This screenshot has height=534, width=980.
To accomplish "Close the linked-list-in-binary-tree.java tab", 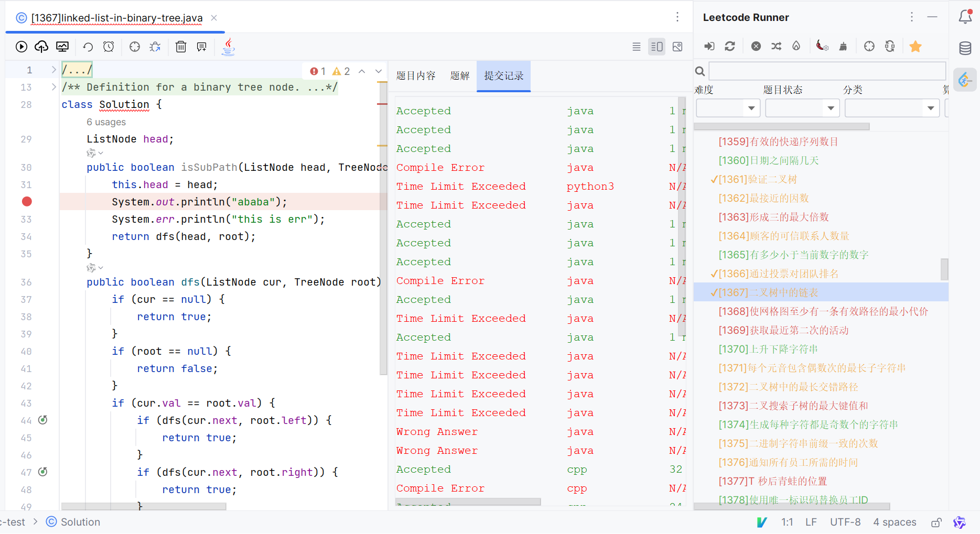I will (214, 18).
